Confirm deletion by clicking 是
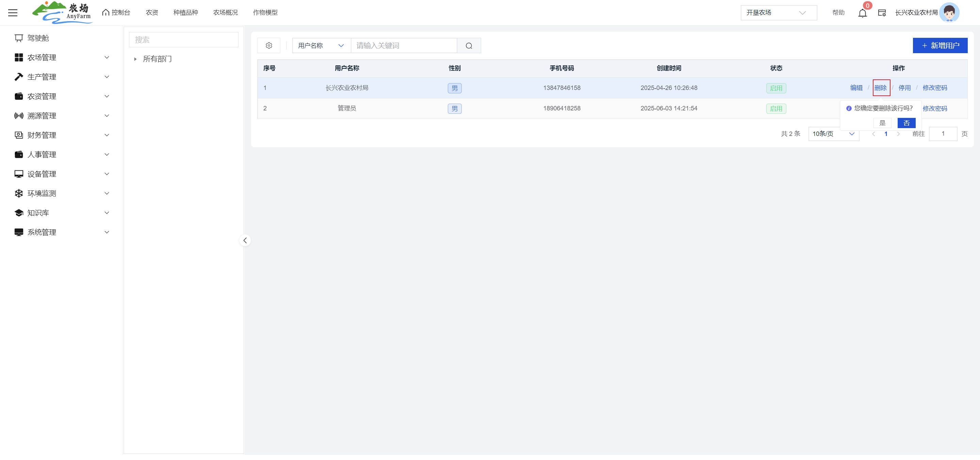Image resolution: width=980 pixels, height=460 pixels. point(882,123)
